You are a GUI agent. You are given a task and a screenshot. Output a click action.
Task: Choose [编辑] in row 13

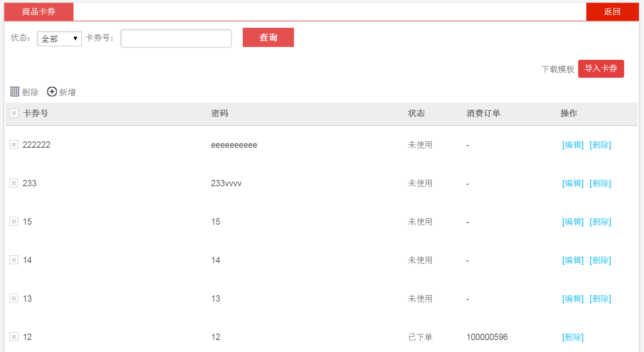point(573,299)
